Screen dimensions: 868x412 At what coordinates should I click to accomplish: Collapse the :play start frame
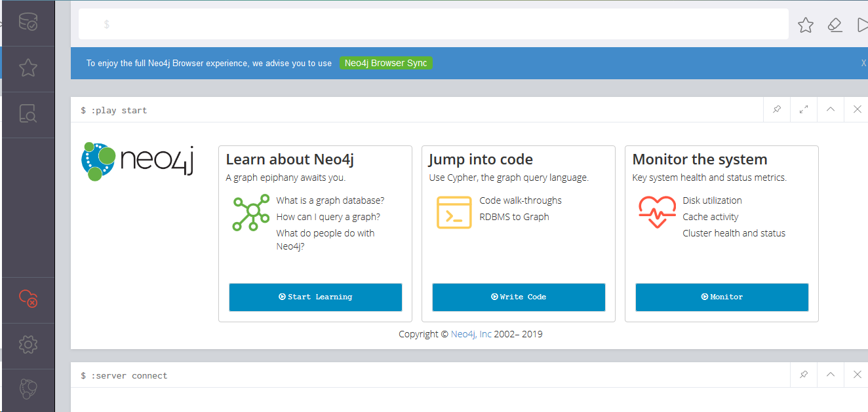pos(831,109)
